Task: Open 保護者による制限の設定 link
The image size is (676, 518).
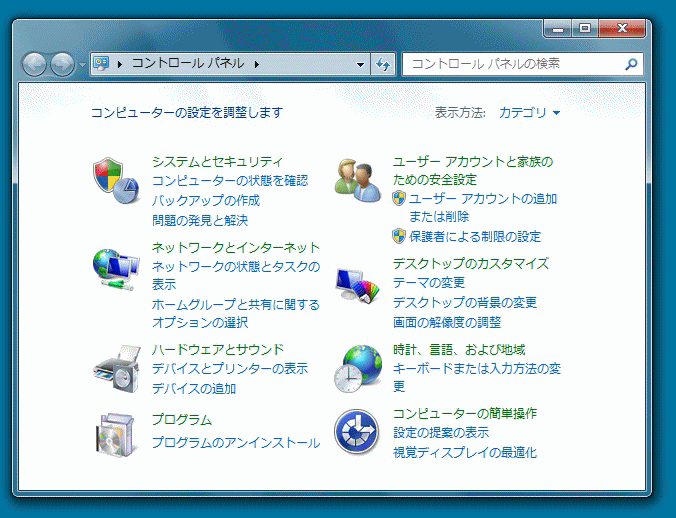Action: (x=475, y=236)
